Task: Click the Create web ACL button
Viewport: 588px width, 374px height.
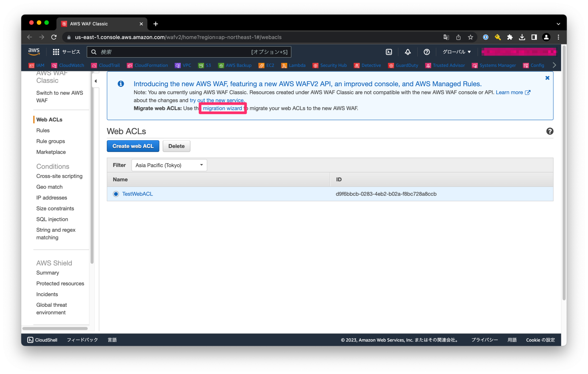Action: (x=133, y=146)
